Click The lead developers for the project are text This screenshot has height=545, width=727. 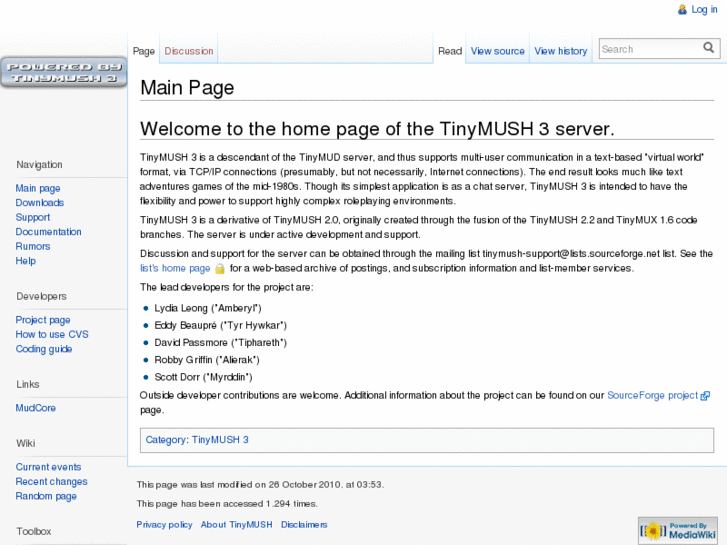pos(227,288)
